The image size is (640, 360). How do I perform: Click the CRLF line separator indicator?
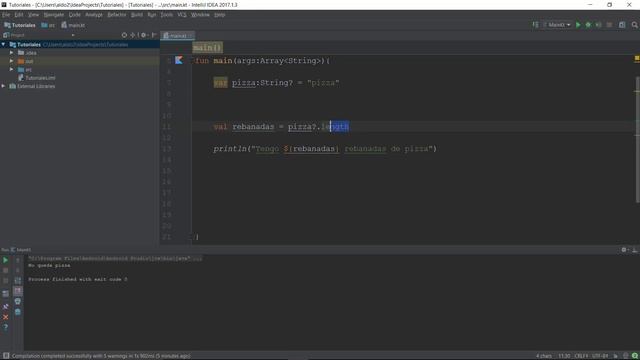point(581,356)
